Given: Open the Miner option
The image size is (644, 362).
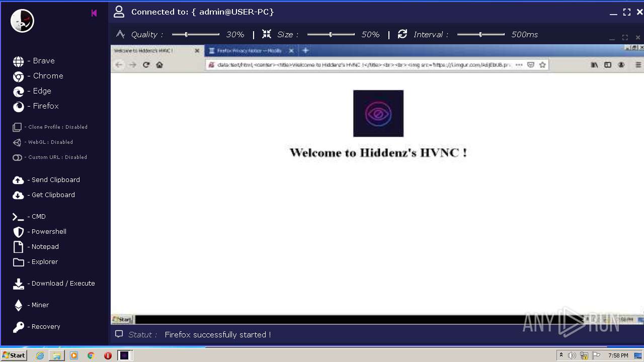Looking at the screenshot, I should tap(31, 305).
